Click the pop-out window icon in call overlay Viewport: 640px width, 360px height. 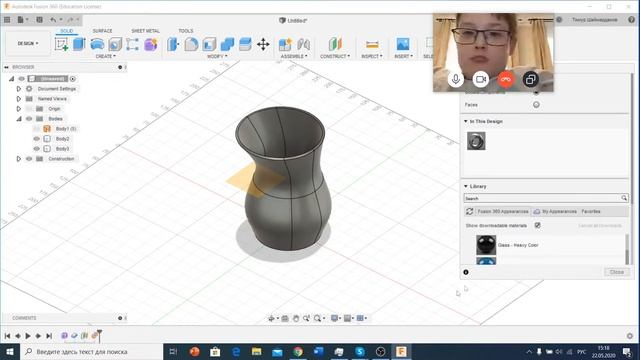[x=531, y=79]
